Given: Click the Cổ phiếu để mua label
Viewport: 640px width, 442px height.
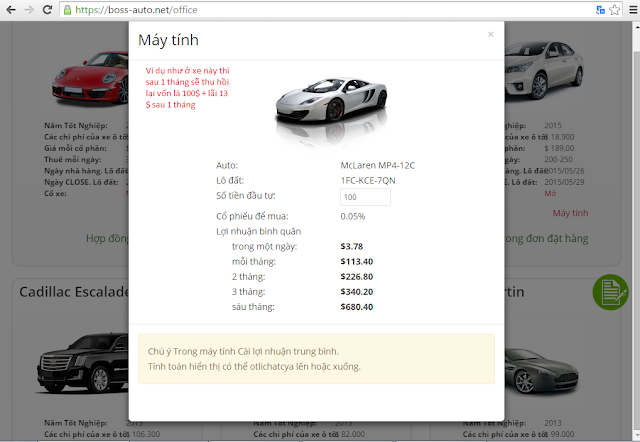Looking at the screenshot, I should click(252, 216).
